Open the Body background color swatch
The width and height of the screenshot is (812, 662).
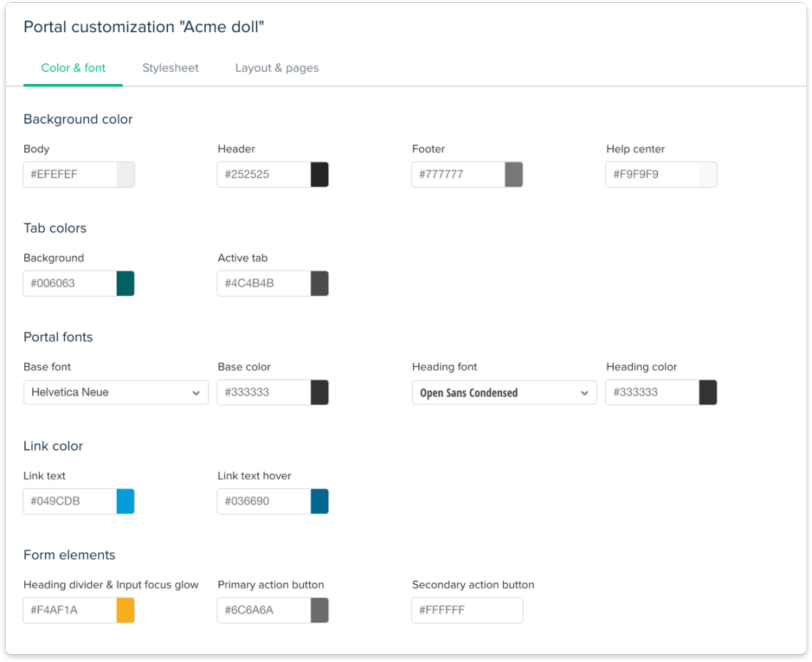[x=125, y=174]
